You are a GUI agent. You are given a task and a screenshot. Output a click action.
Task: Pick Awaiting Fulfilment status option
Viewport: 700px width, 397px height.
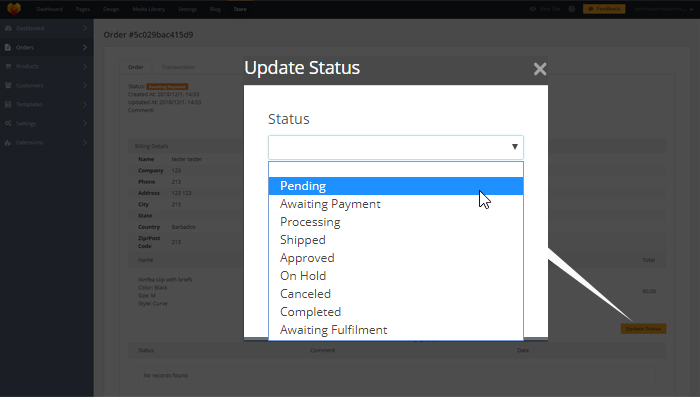[x=396, y=330]
